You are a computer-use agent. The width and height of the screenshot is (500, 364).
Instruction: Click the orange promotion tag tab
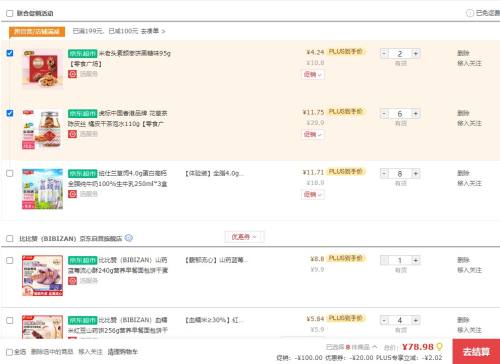click(37, 32)
